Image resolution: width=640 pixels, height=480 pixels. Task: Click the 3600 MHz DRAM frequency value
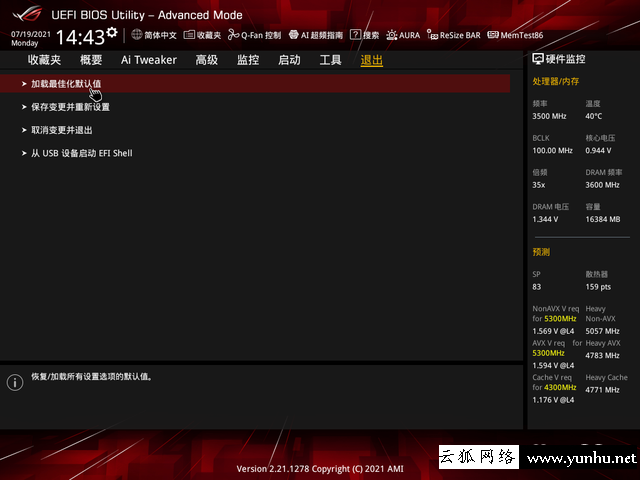point(602,185)
